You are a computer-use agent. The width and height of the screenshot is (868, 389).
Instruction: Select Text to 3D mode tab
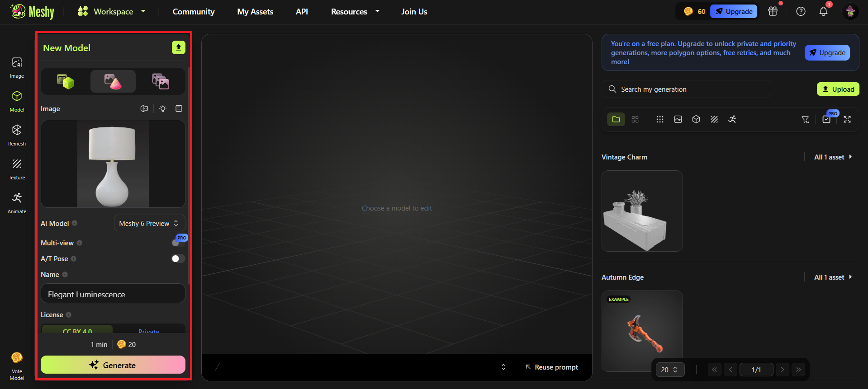[66, 81]
